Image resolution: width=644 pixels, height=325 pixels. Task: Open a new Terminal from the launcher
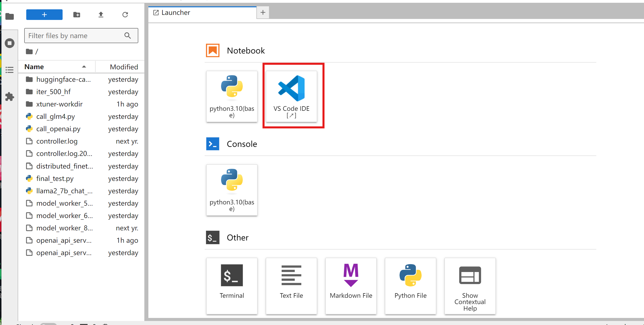click(232, 286)
